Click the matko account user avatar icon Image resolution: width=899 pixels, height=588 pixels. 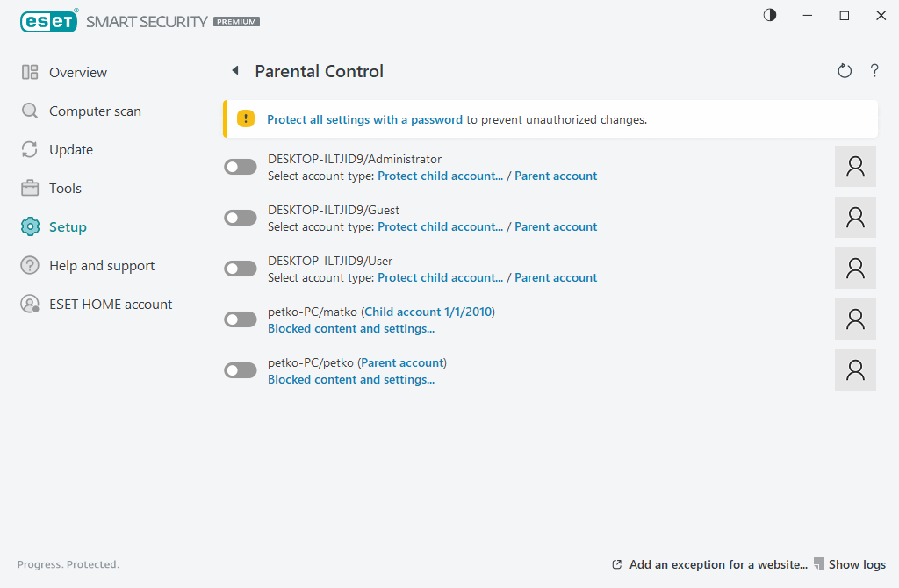pos(855,319)
